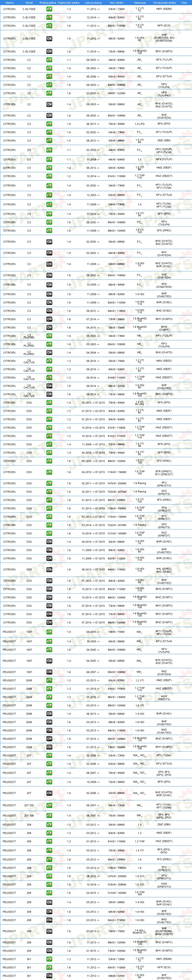
Task: Select engine code BHW (DV6FE)
Action: pyautogui.click(x=164, y=328)
